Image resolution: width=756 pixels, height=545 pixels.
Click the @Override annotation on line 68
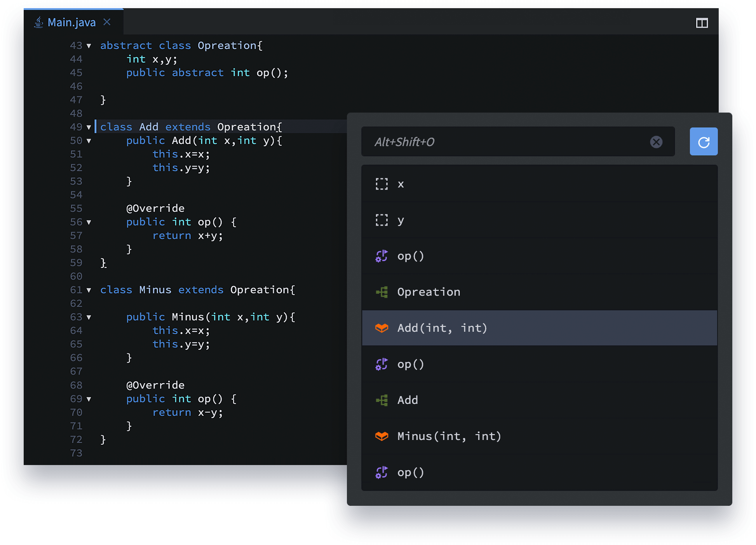pos(155,385)
